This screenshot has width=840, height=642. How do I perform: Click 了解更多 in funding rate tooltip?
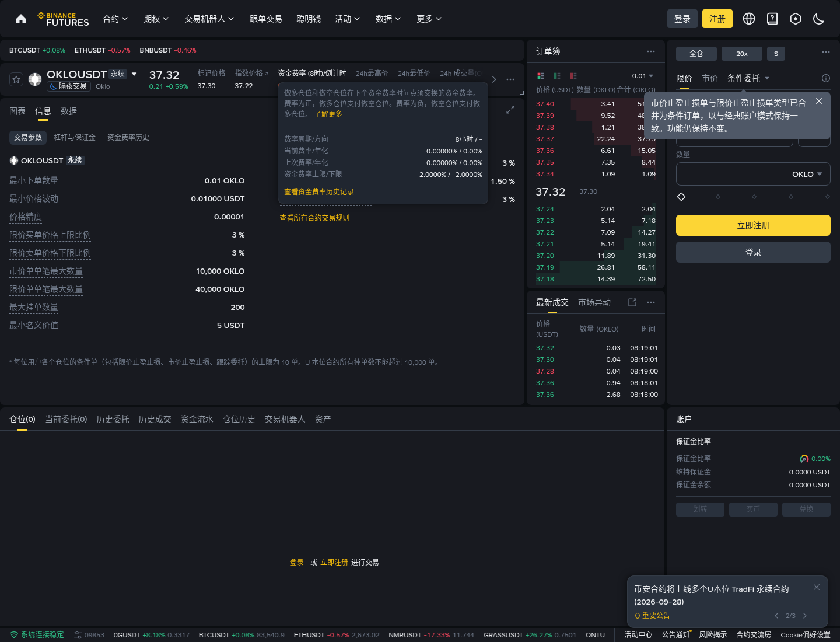(328, 114)
